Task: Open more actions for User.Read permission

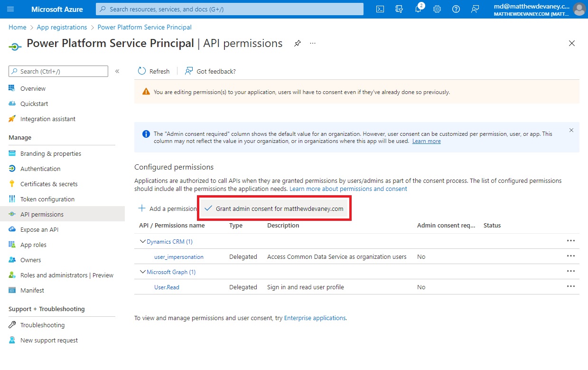Action: (x=571, y=286)
